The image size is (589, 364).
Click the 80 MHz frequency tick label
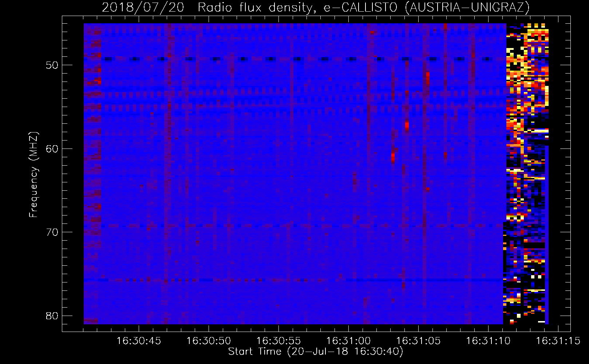coord(52,316)
